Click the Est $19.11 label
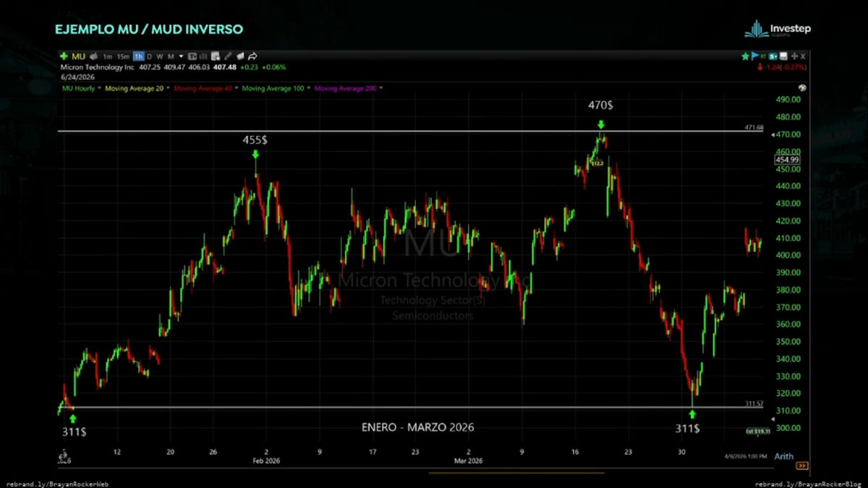 [758, 432]
